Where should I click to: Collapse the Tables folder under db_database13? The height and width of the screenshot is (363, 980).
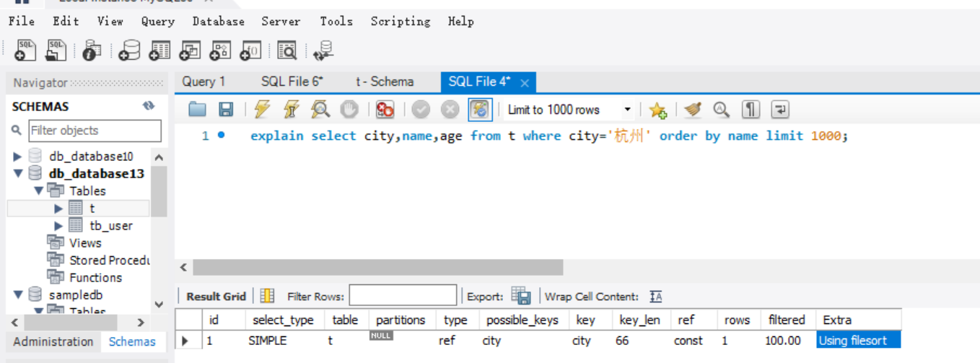(x=38, y=191)
